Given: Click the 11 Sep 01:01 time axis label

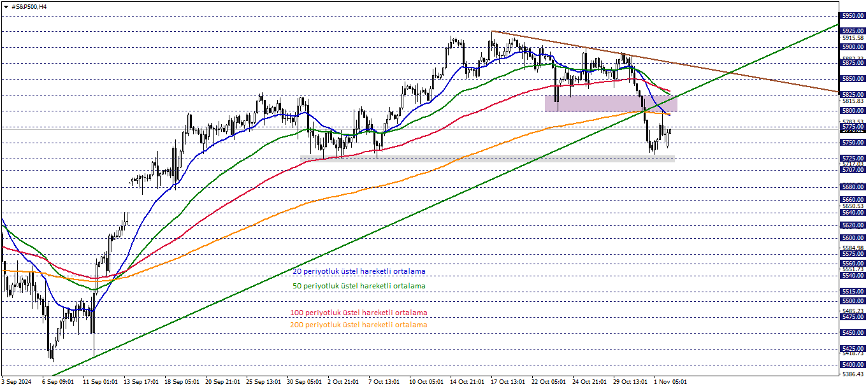Looking at the screenshot, I should coord(99,382).
